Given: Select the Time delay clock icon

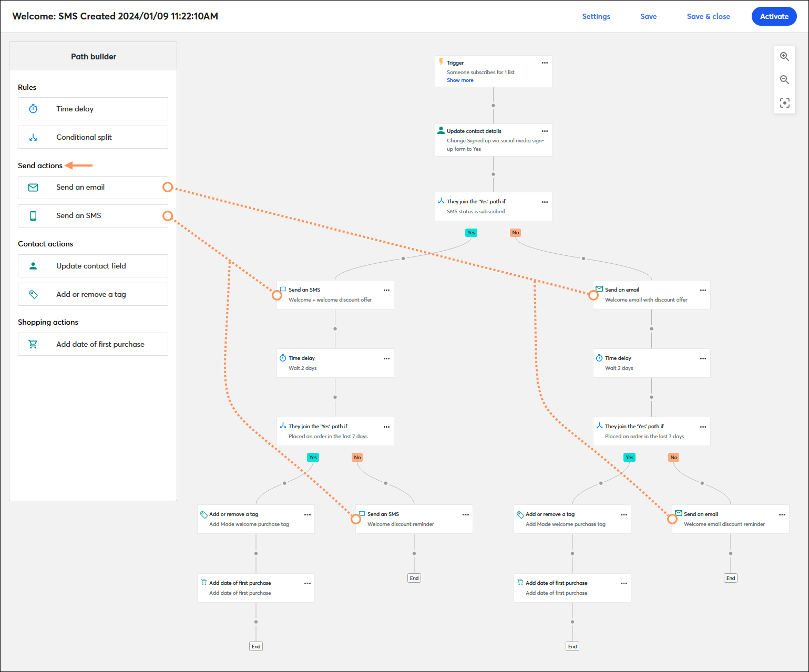Looking at the screenshot, I should 33,108.
